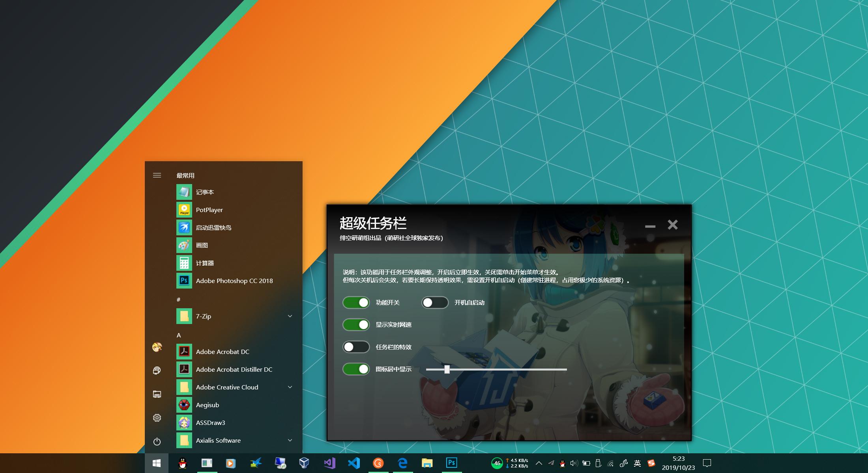The width and height of the screenshot is (868, 473).
Task: Open Aegisub application
Action: coord(207,404)
